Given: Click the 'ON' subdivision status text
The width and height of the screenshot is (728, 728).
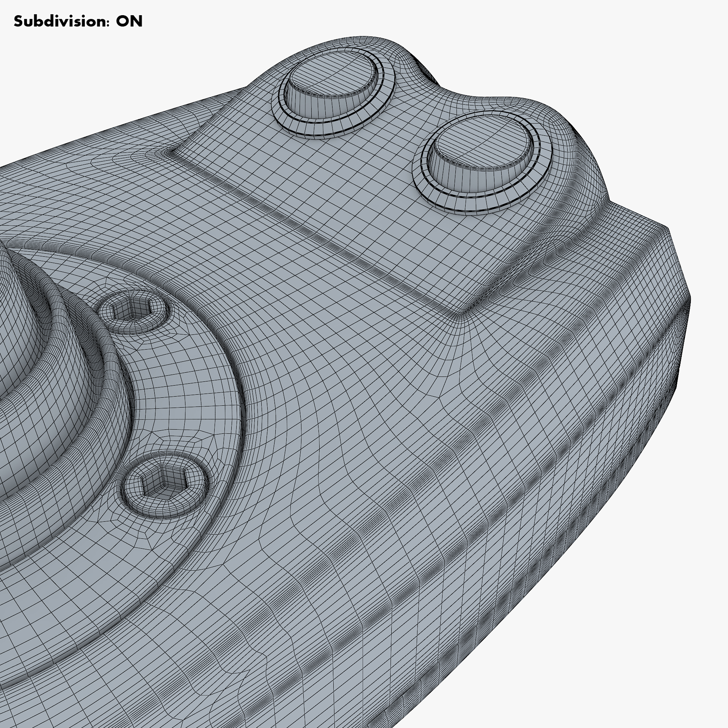Looking at the screenshot, I should [x=129, y=22].
